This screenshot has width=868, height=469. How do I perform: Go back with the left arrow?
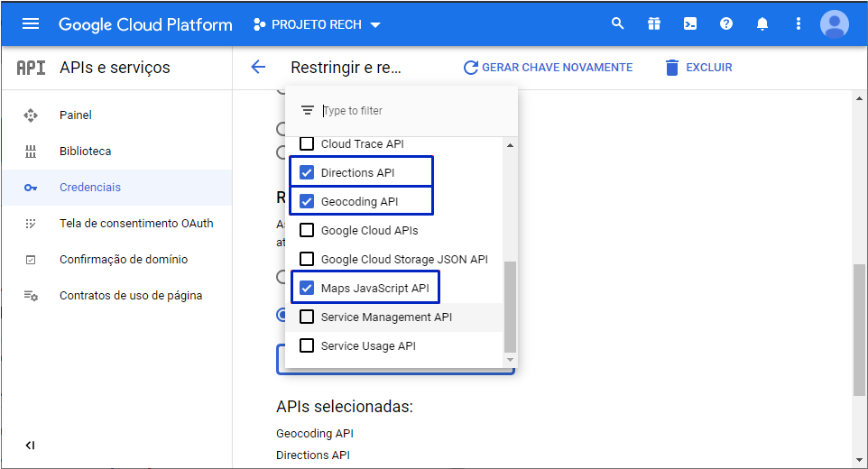pyautogui.click(x=259, y=68)
